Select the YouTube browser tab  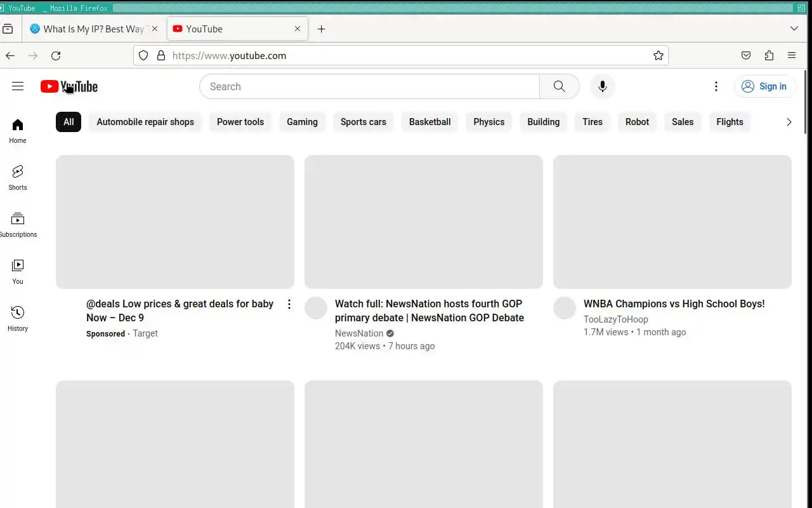(x=238, y=29)
